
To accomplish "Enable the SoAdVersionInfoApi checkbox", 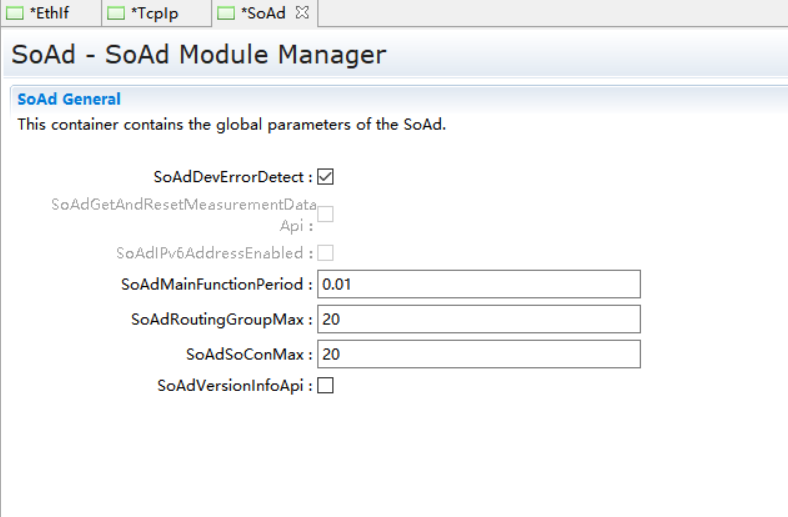I will pyautogui.click(x=325, y=385).
